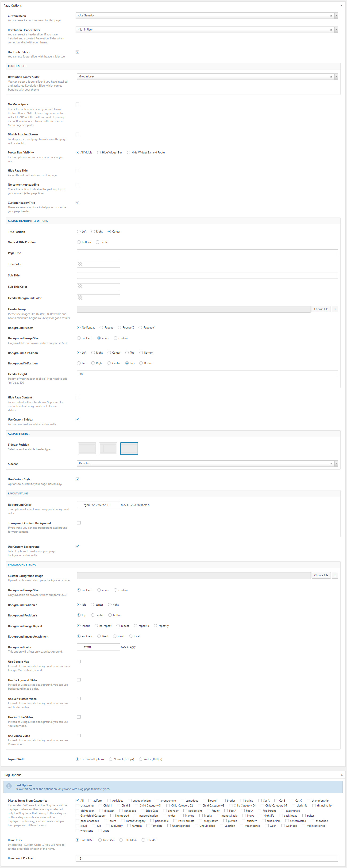This screenshot has width=347, height=868.
Task: Click Choose File for Custom Background Image
Action: coord(321,576)
